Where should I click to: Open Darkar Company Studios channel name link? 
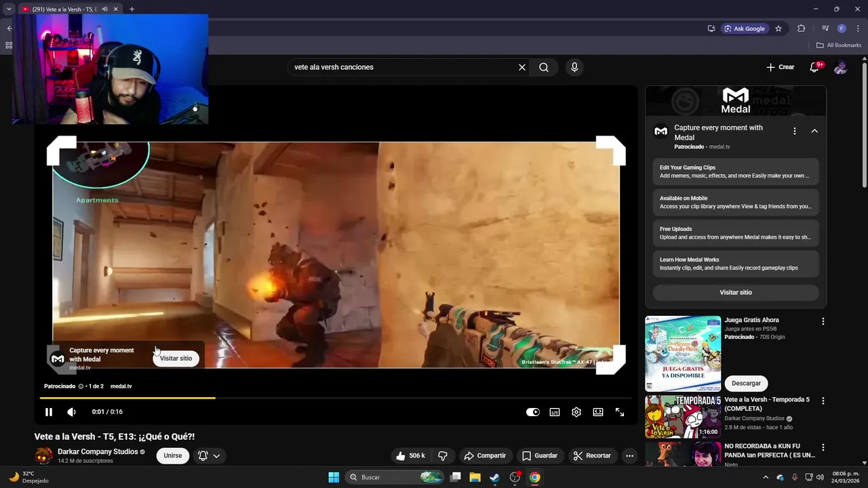(98, 451)
